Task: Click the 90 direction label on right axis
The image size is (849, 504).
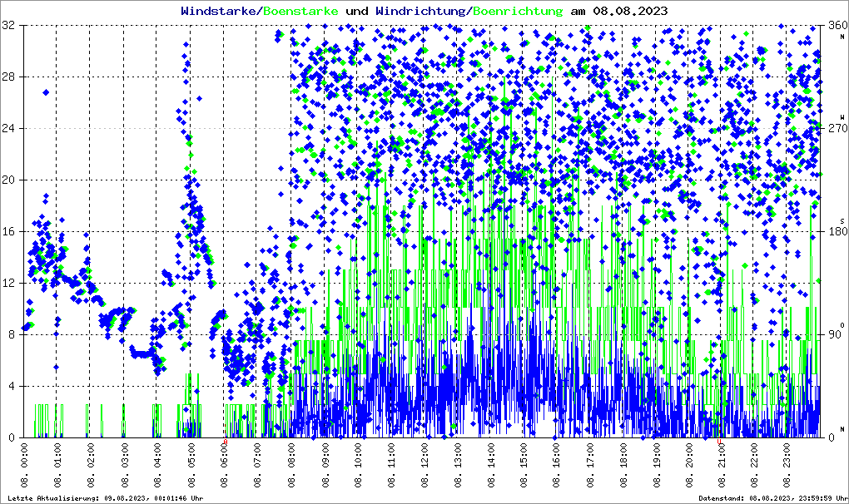Action: pyautogui.click(x=833, y=335)
